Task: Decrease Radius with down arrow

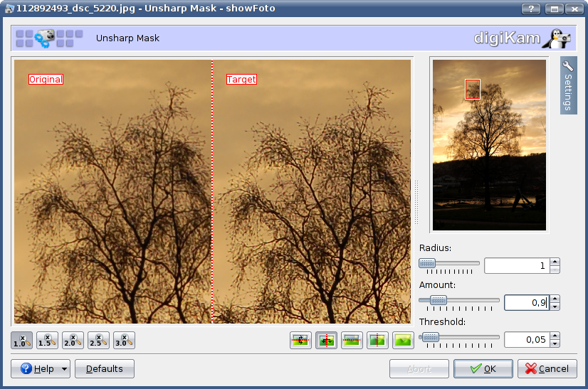Action: (555, 270)
